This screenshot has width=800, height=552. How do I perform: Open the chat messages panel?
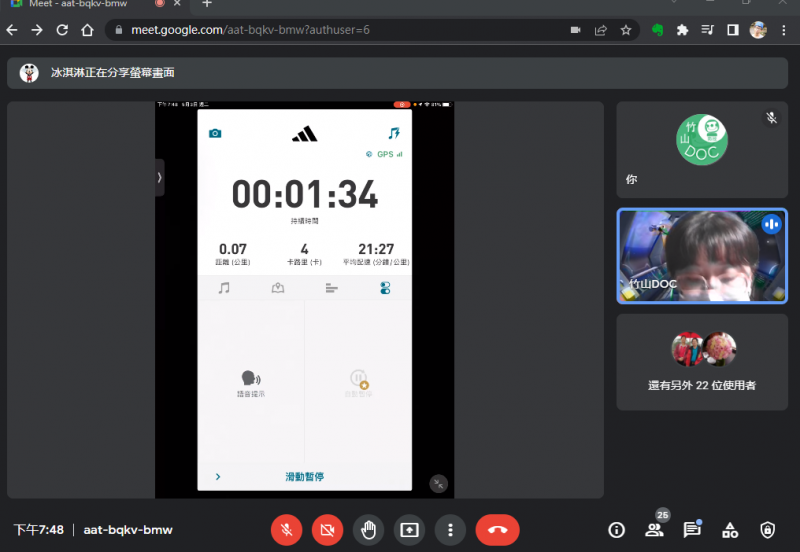(691, 530)
